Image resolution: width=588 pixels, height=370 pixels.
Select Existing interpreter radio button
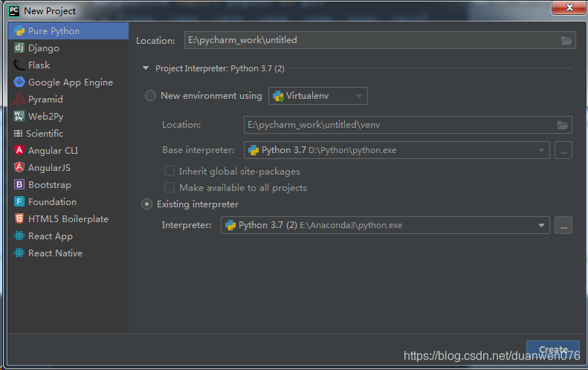coord(146,204)
